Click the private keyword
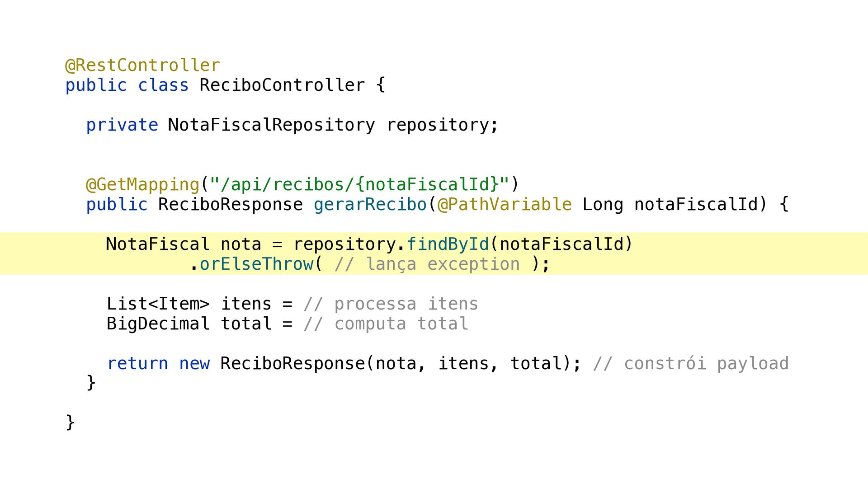Viewport: 868px width, 488px height. (122, 125)
